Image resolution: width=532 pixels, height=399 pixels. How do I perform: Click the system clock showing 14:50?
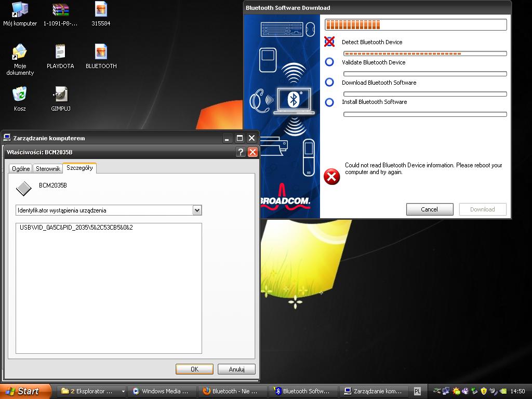(517, 391)
